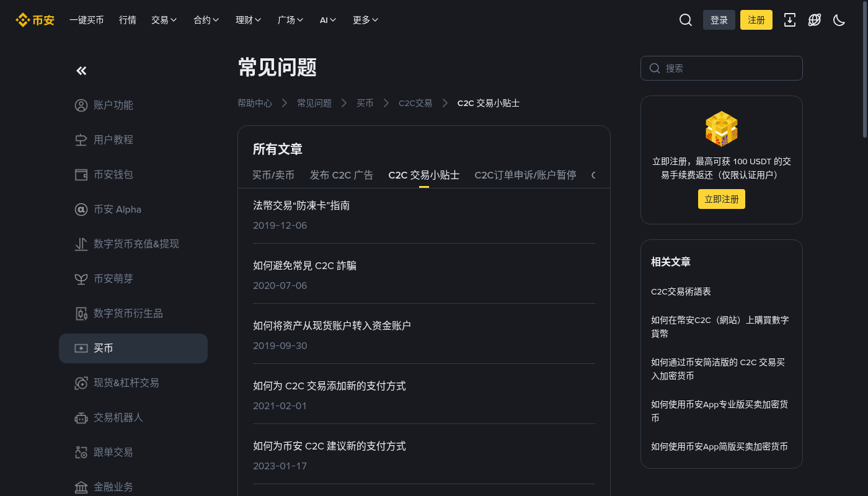Click the 数字货币衍生品 icon
This screenshot has width=868, height=496.
[81, 314]
